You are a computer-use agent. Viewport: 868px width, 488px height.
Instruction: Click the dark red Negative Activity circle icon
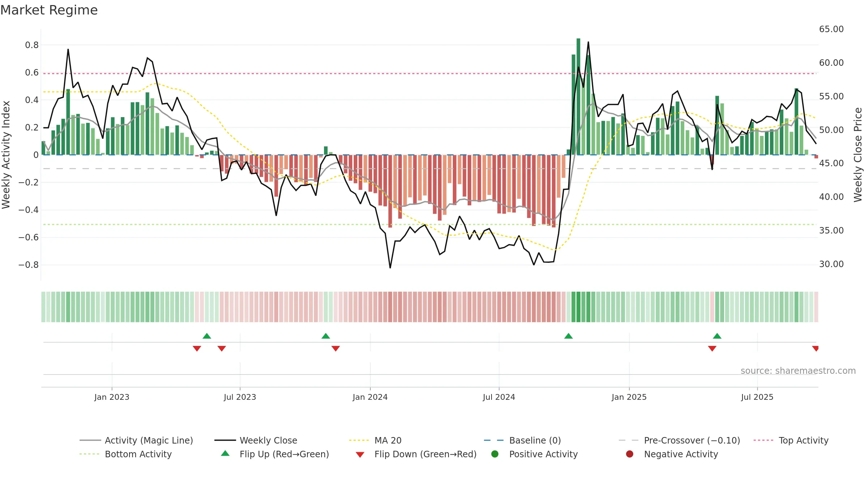(630, 454)
